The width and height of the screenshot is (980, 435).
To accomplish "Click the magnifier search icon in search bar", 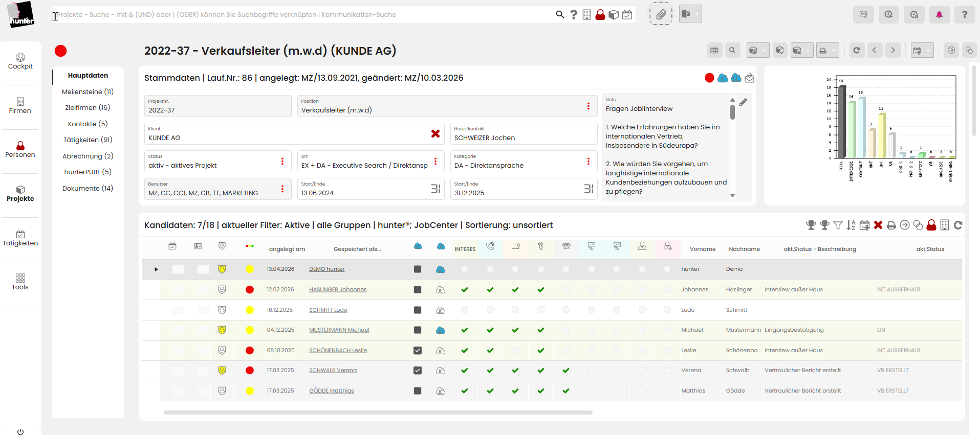I will click(560, 15).
